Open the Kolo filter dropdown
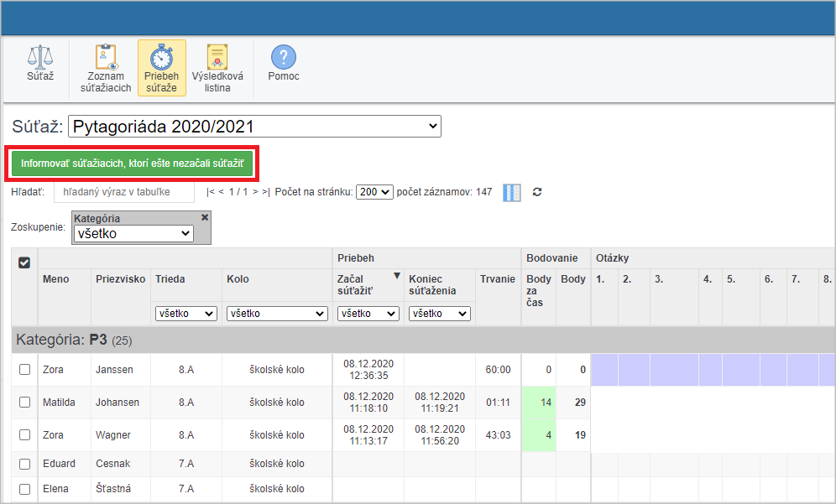Image resolution: width=836 pixels, height=504 pixels. (277, 314)
